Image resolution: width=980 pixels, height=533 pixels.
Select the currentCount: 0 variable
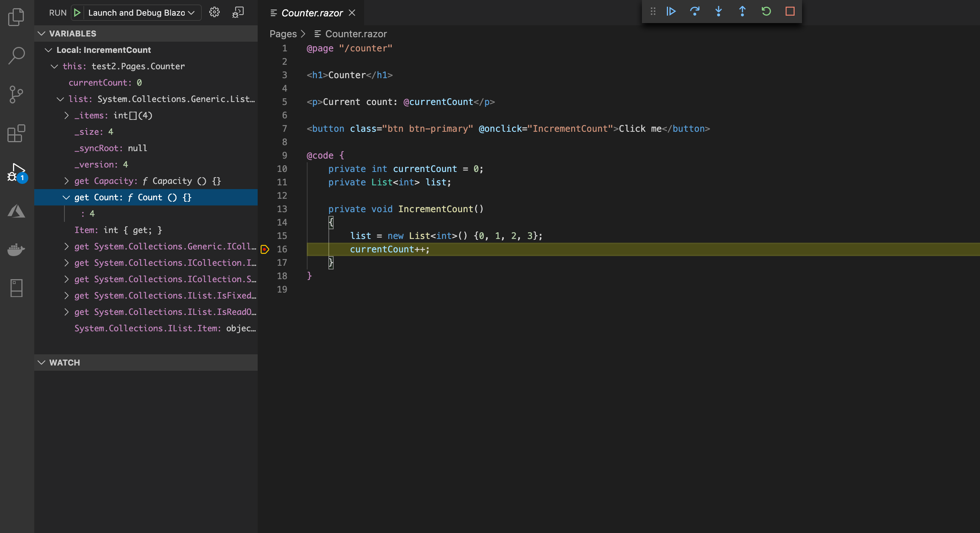click(146, 83)
